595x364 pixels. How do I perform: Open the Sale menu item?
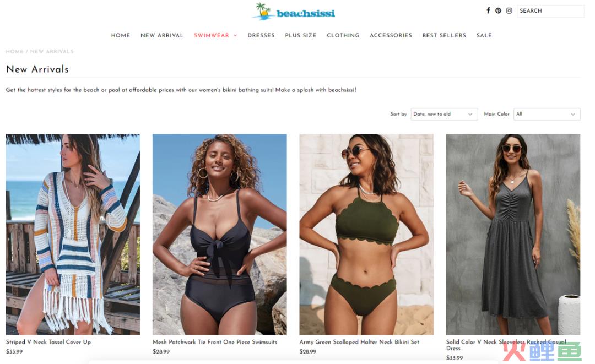click(484, 35)
